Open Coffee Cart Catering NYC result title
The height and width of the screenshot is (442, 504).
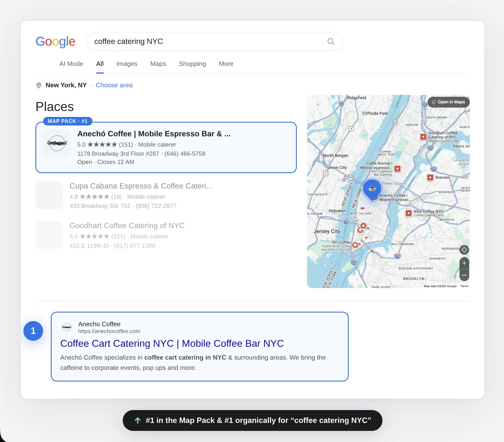172,344
